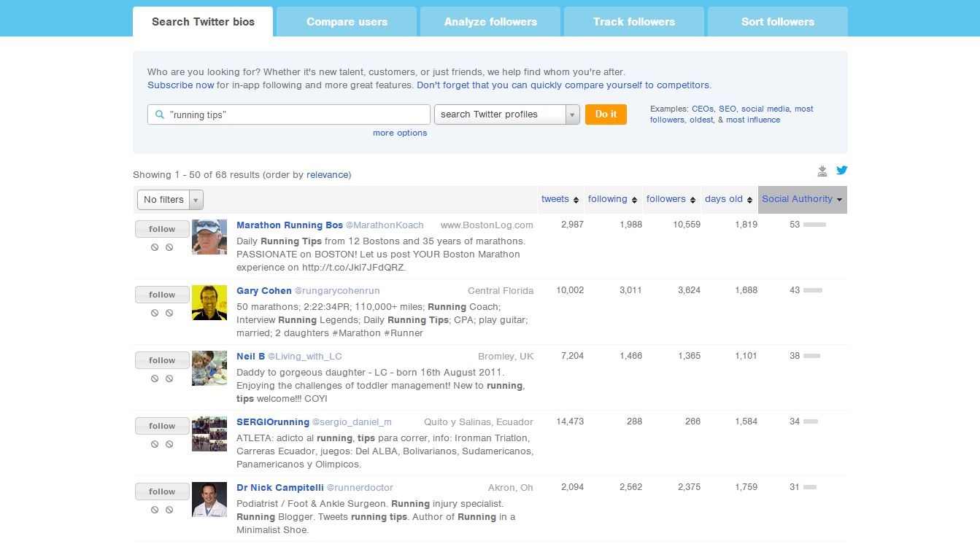The width and height of the screenshot is (980, 544).
Task: Click right block icon under Dr Nick Campitelli's follow
Action: tap(169, 510)
